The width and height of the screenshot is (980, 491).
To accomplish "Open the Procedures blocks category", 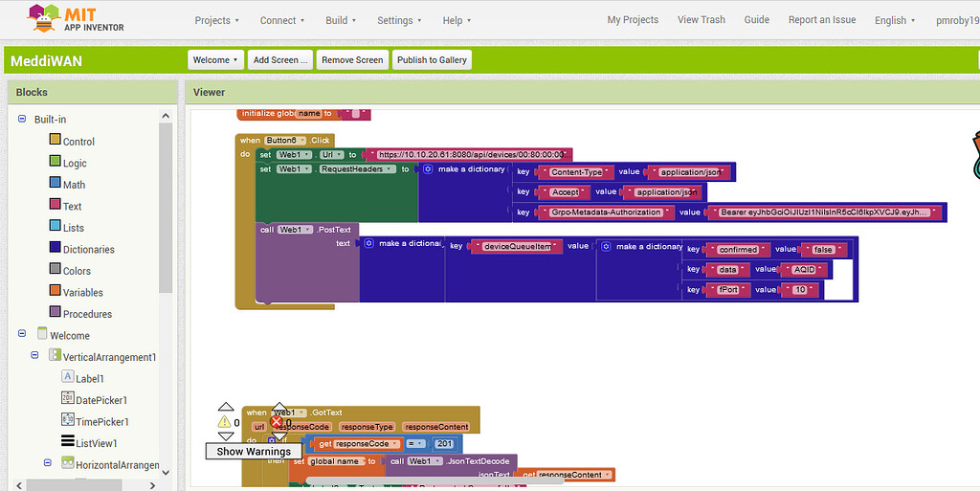I will pos(87,314).
